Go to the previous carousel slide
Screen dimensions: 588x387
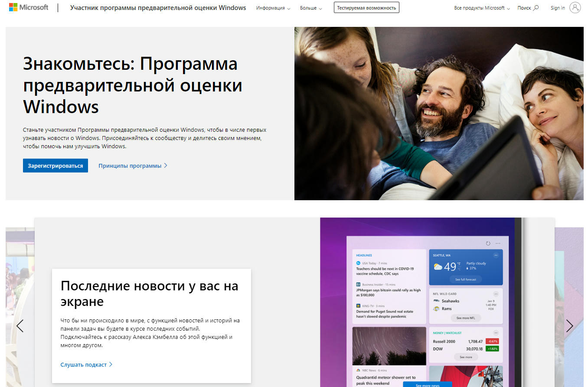20,325
